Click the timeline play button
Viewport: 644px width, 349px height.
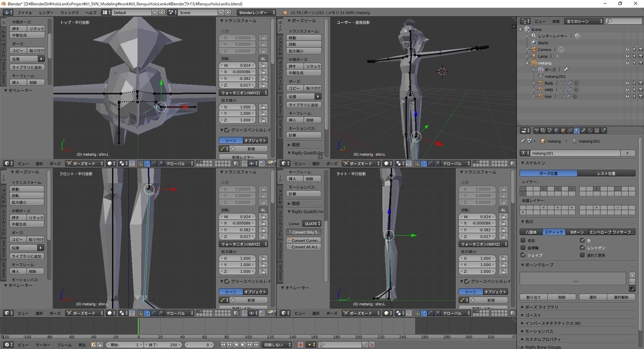(x=243, y=345)
